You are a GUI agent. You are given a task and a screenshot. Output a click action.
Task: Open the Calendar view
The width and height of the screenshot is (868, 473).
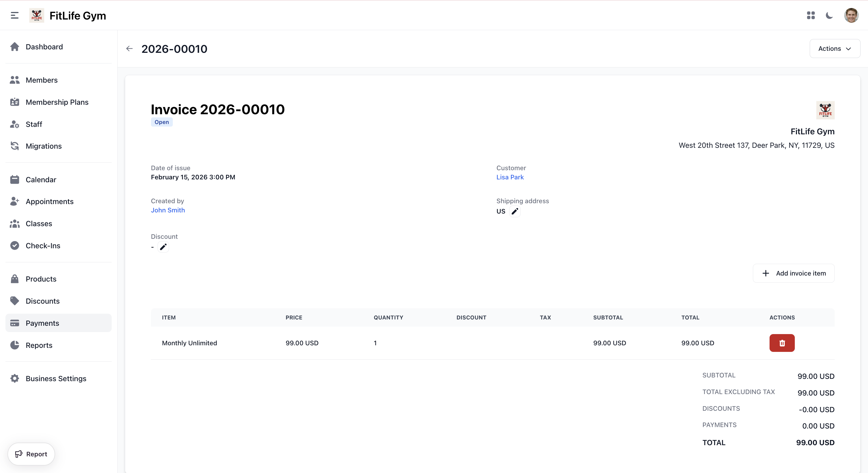click(41, 179)
